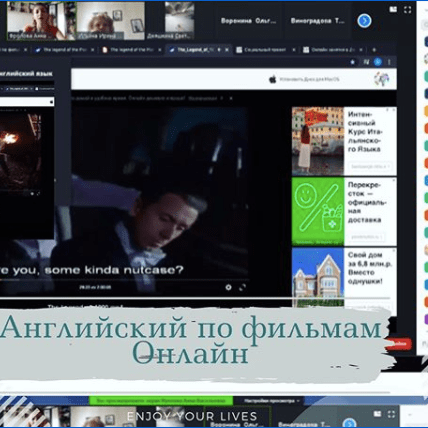The image size is (428, 428).
Task: Click extension icon beside bookmark star
Action: [366, 62]
